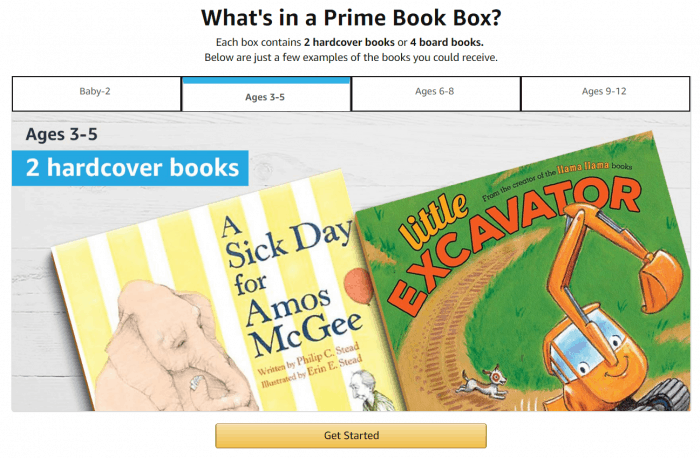Image resolution: width=700 pixels, height=458 pixels.
Task: Click the old man illustration at the cover bottom
Action: [372, 391]
